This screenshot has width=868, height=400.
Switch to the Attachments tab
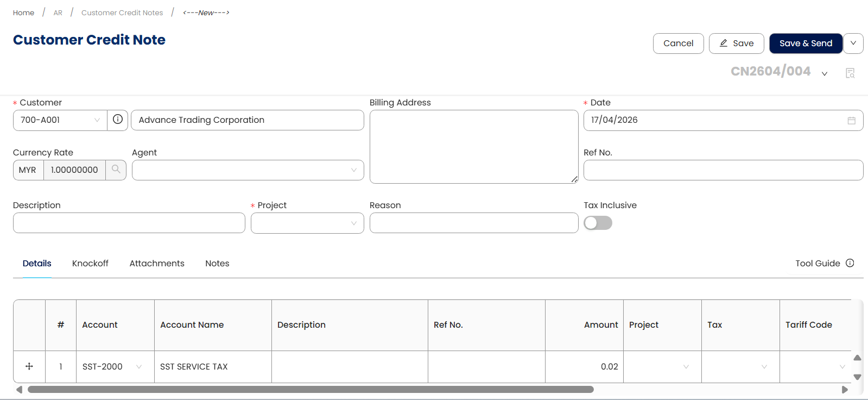[x=157, y=263]
